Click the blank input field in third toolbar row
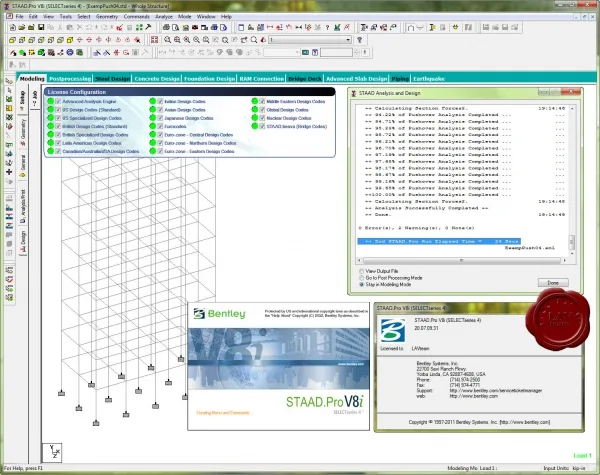The width and height of the screenshot is (600, 475). [336, 52]
